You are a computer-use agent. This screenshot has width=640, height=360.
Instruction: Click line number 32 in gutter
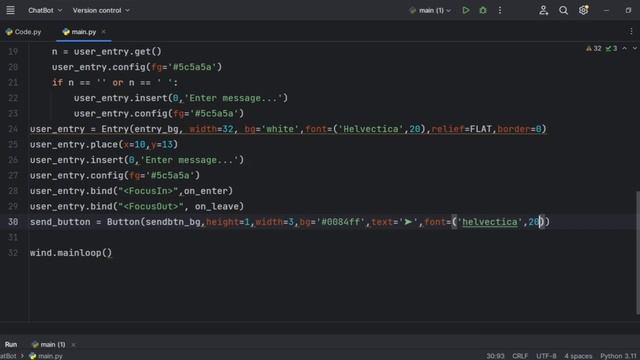tap(13, 253)
